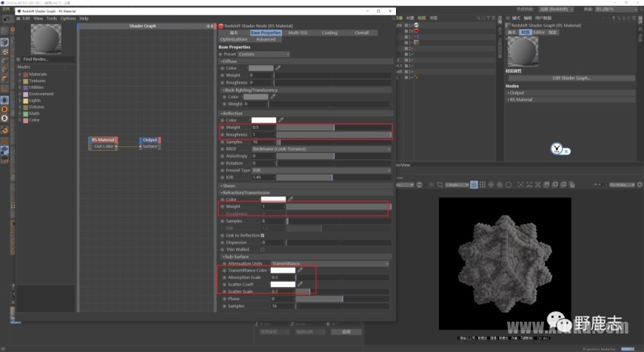This screenshot has height=352, width=644.
Task: Switch to Editor tab in attribute manager
Action: [539, 33]
